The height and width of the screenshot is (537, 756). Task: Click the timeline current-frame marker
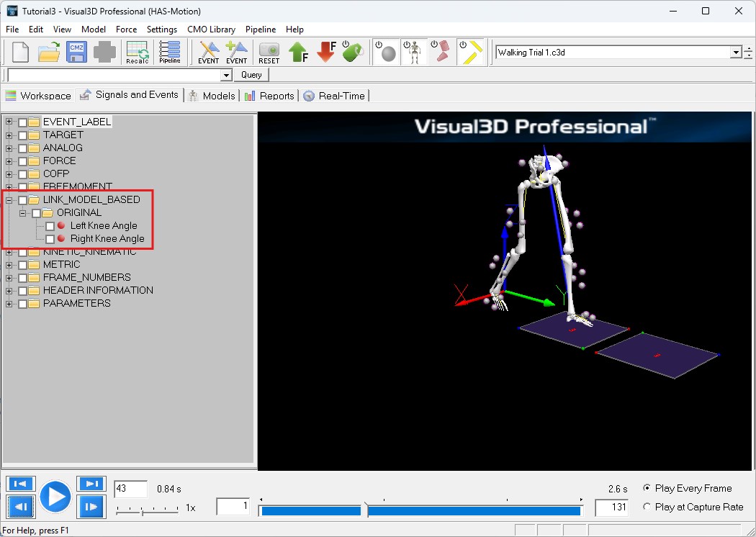point(366,510)
